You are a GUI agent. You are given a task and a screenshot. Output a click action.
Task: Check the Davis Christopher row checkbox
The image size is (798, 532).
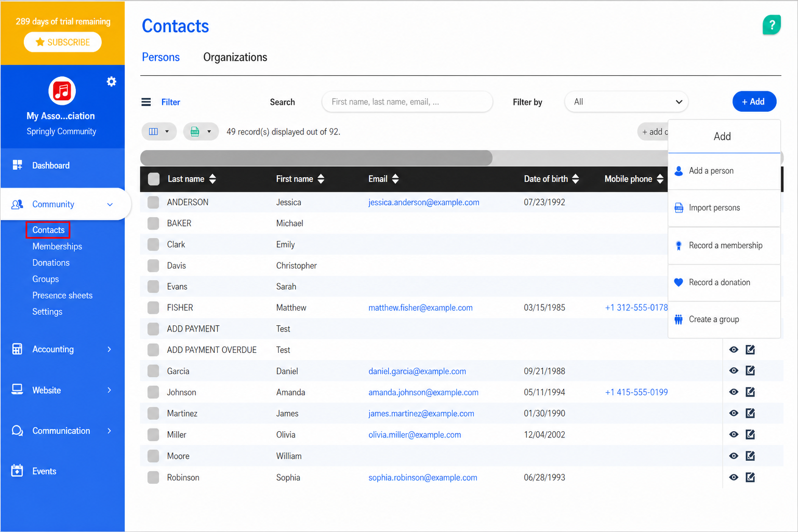tap(153, 265)
